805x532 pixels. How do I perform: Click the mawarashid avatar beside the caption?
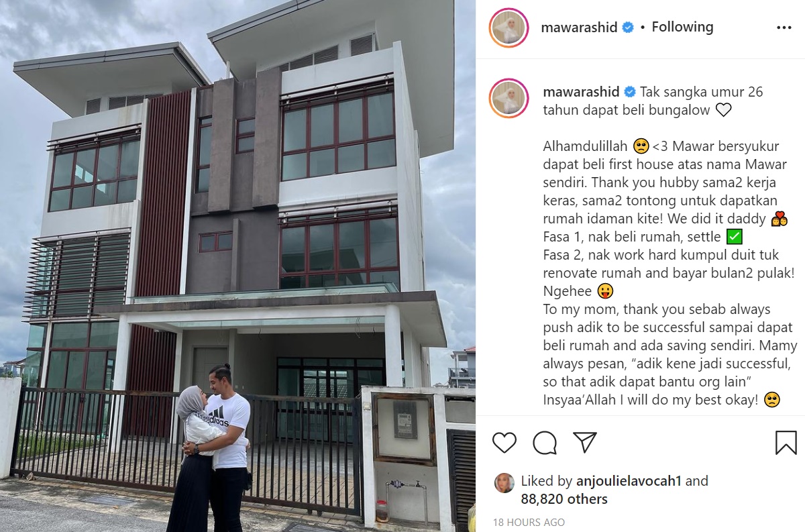[508, 98]
